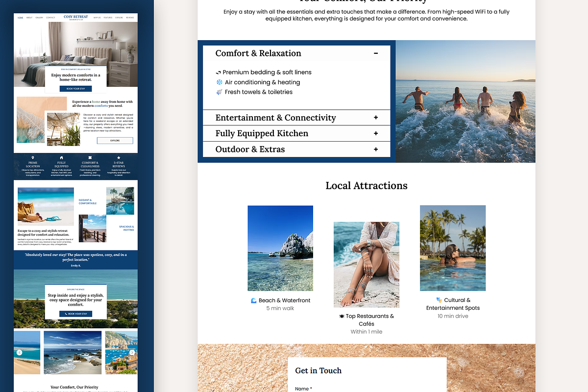
Task: Open the palm tree pool photo in preview
Action: pos(120,200)
